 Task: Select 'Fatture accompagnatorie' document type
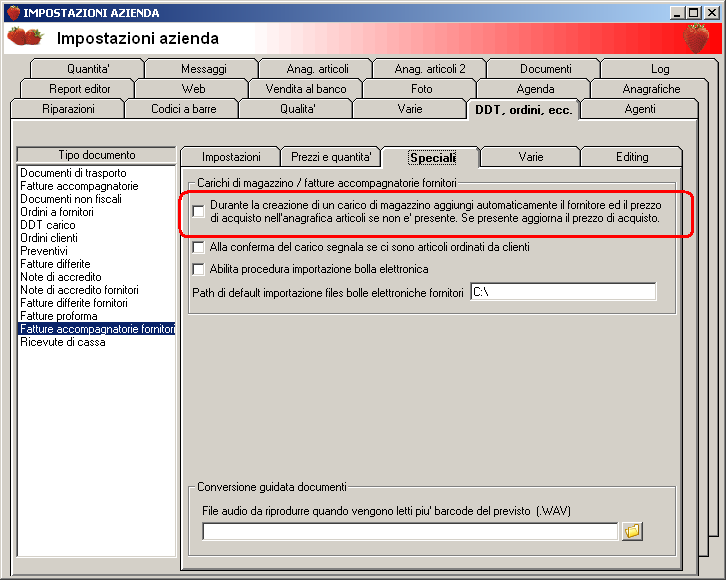96,186
